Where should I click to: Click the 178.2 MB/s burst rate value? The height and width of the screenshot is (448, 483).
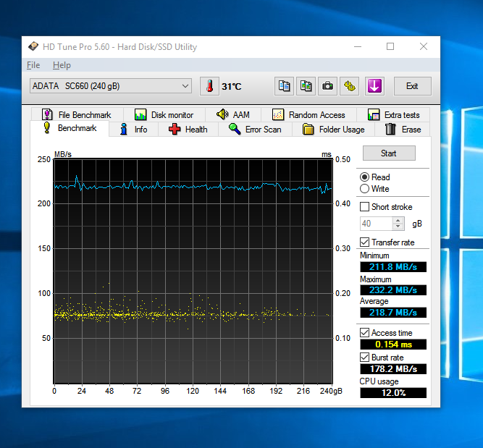coord(393,369)
